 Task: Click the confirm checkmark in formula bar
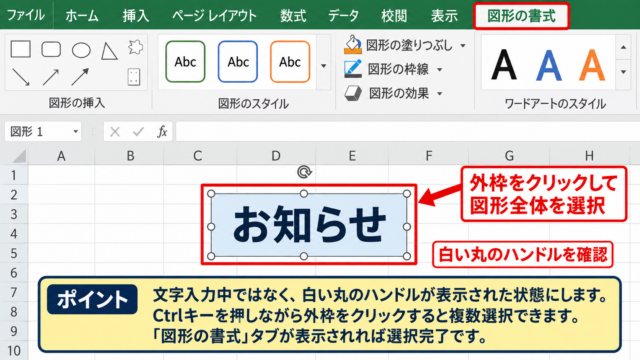138,131
